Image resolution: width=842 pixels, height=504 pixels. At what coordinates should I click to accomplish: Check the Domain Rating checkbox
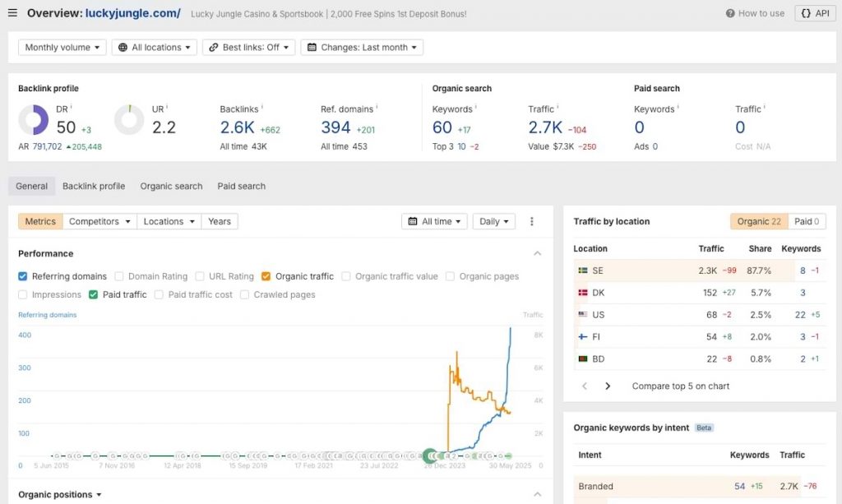(119, 276)
